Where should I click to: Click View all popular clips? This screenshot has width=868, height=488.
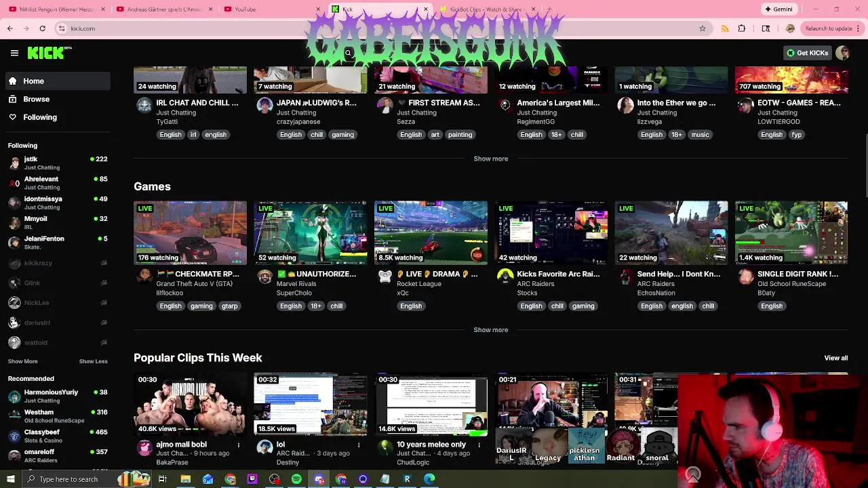835,358
